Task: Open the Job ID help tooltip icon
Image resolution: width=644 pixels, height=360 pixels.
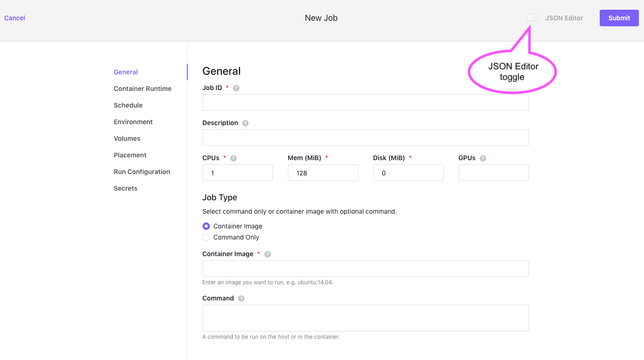Action: (x=236, y=88)
